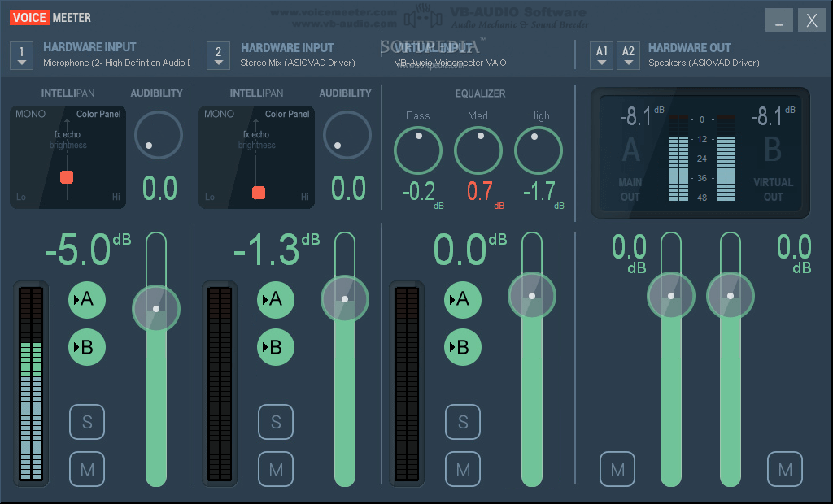Toggle bus B routing for Hardware Input 1
833x504 pixels.
[x=87, y=348]
